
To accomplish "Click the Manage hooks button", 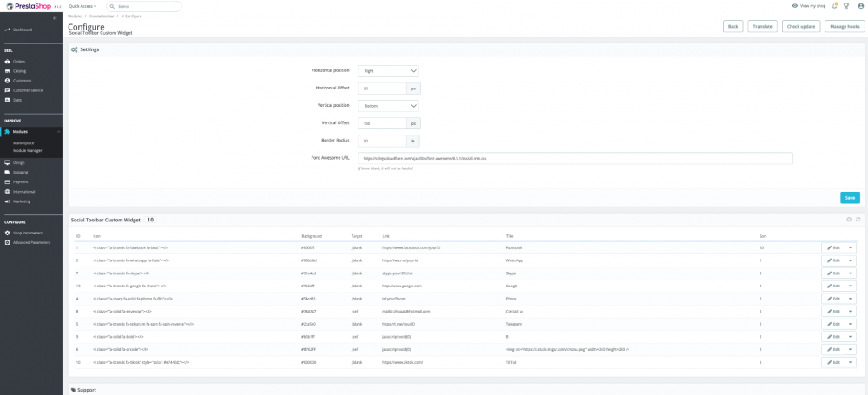I will (845, 27).
